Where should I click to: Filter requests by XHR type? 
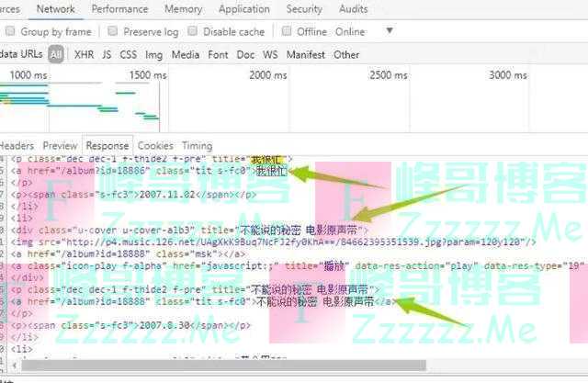84,55
